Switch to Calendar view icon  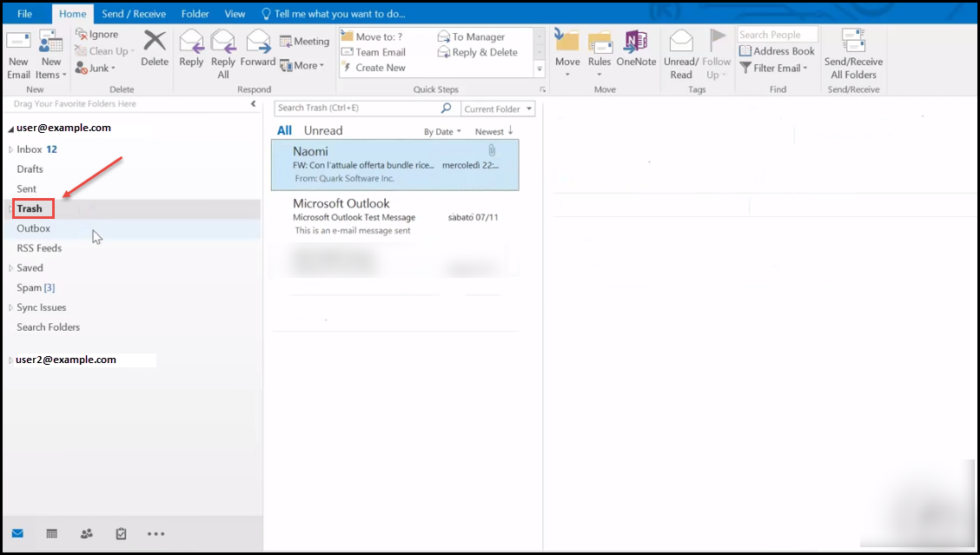(52, 534)
